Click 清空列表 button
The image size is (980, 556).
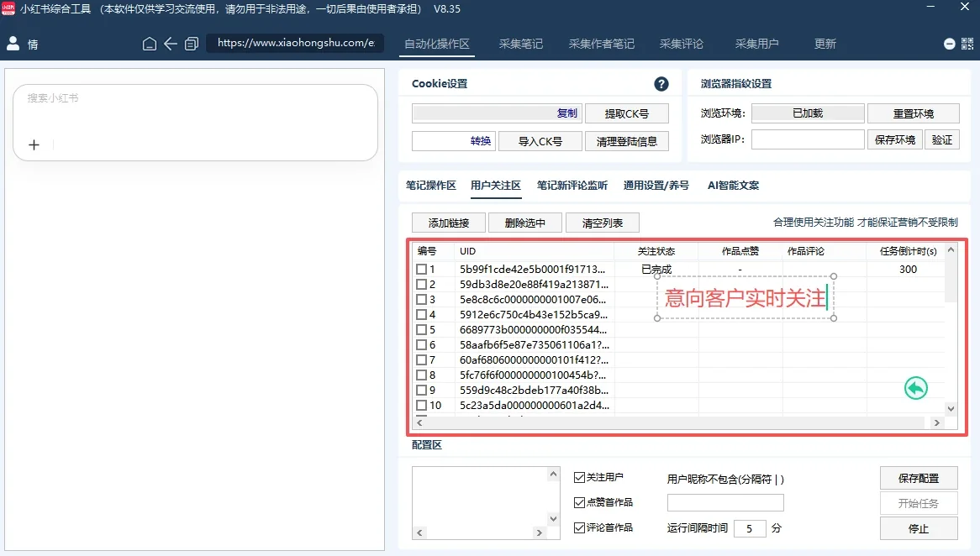[603, 223]
